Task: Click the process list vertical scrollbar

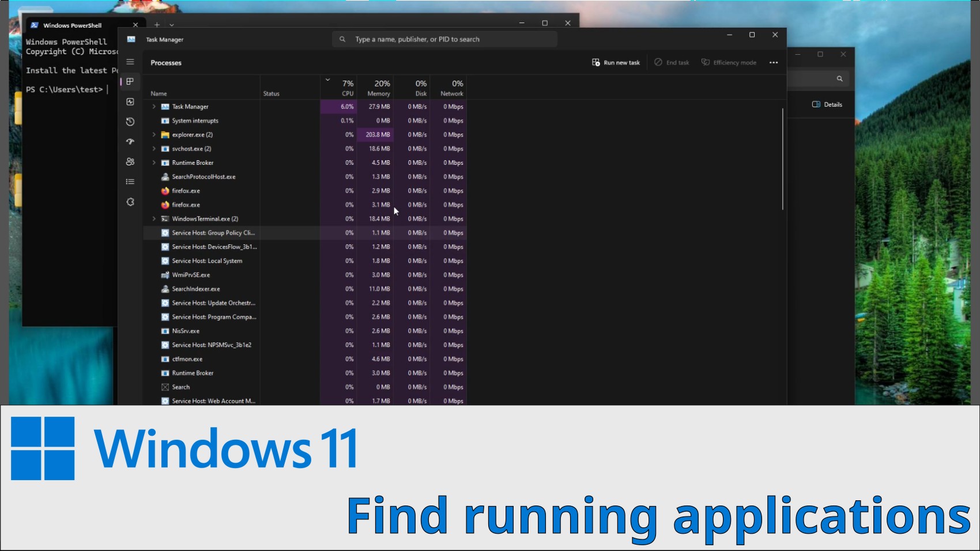Action: coord(782,159)
